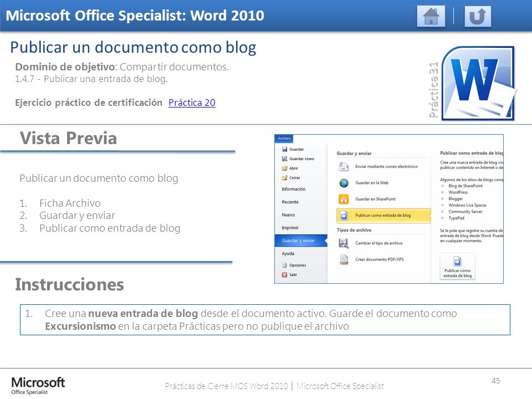532x399 pixels.
Task: Go to the Home slide icon
Action: (431, 16)
